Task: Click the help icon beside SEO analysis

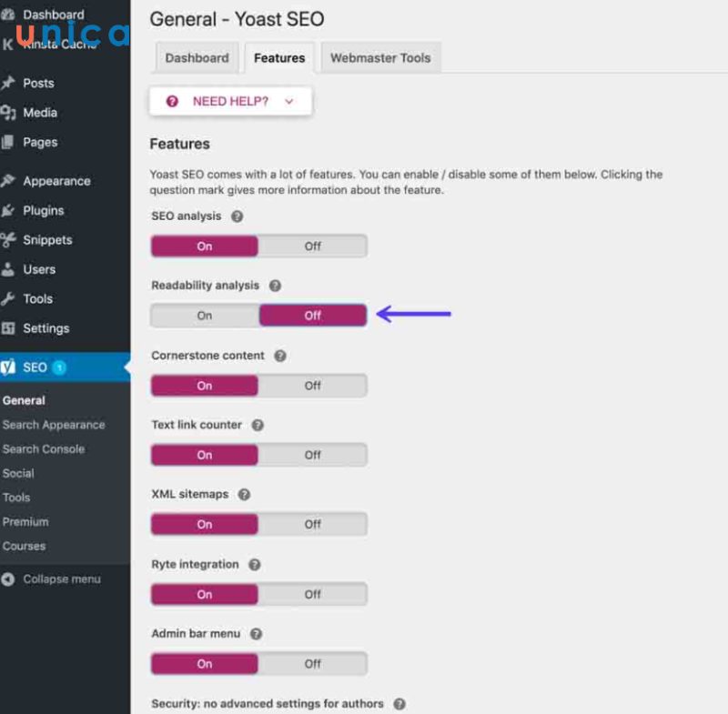Action: tap(238, 216)
